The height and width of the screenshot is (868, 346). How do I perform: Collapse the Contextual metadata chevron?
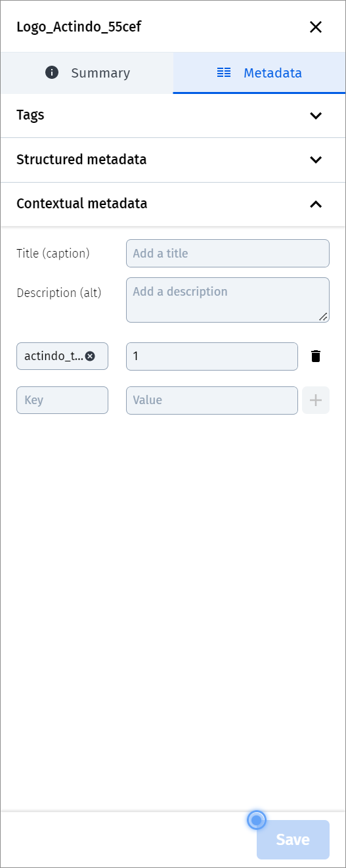[316, 204]
